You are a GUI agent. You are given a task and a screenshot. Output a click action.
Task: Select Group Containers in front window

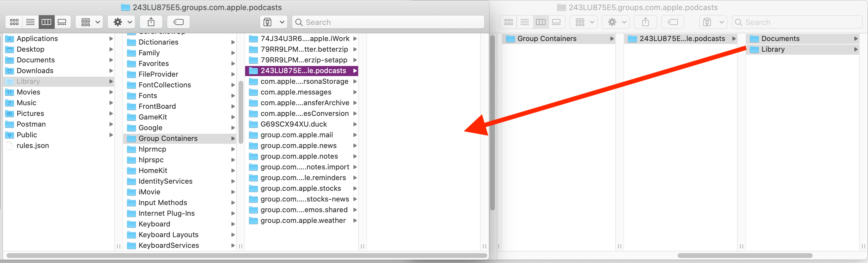[180, 138]
